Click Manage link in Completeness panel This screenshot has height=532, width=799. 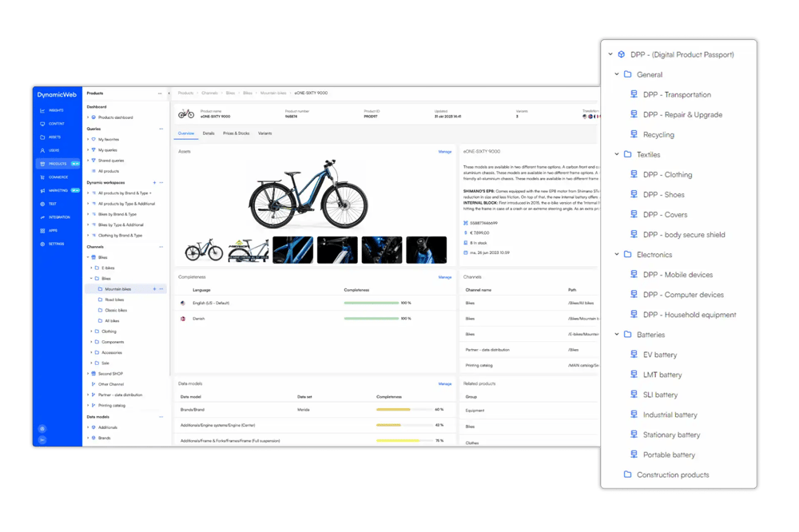click(445, 277)
